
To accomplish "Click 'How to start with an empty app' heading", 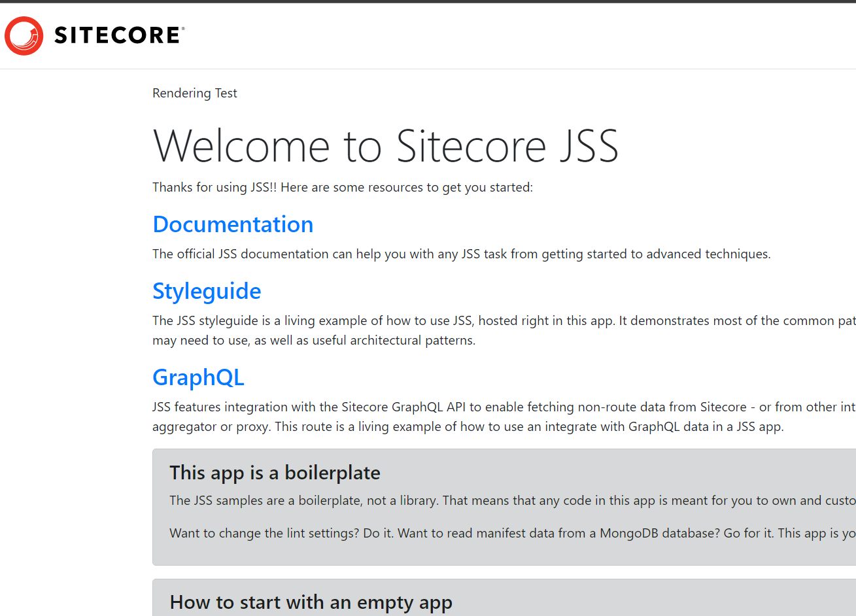I will pyautogui.click(x=311, y=602).
